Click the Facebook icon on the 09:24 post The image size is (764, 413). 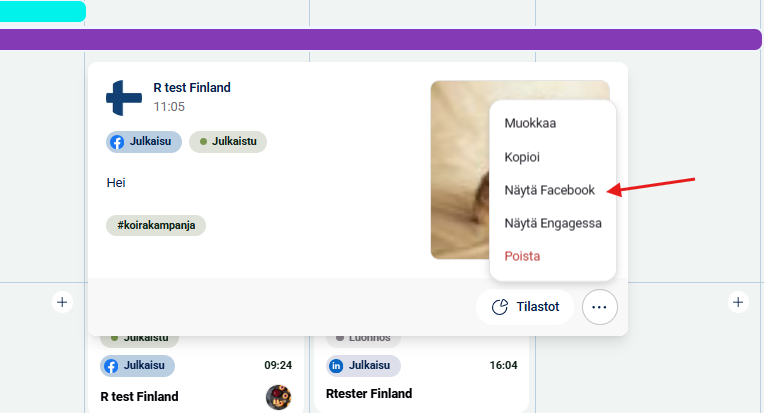(111, 366)
